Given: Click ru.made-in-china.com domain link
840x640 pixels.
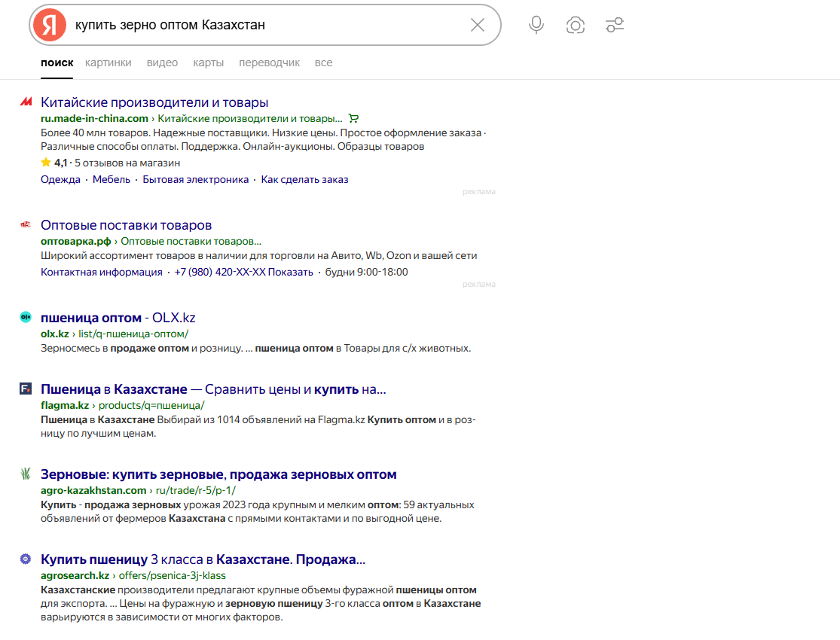Looking at the screenshot, I should tap(94, 118).
